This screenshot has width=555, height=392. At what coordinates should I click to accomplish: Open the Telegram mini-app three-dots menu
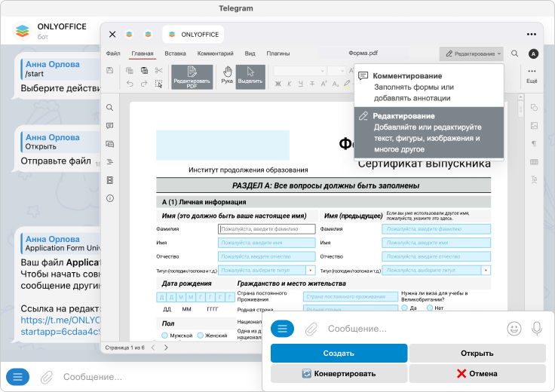pos(532,35)
